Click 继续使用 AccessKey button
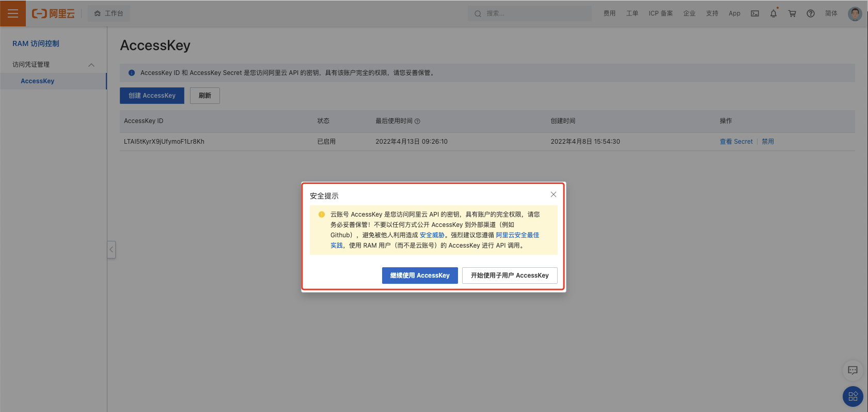 coord(420,276)
